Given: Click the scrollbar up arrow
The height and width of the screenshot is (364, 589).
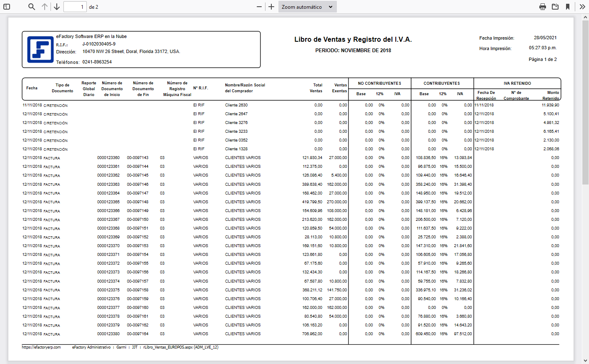Looking at the screenshot, I should 586,17.
